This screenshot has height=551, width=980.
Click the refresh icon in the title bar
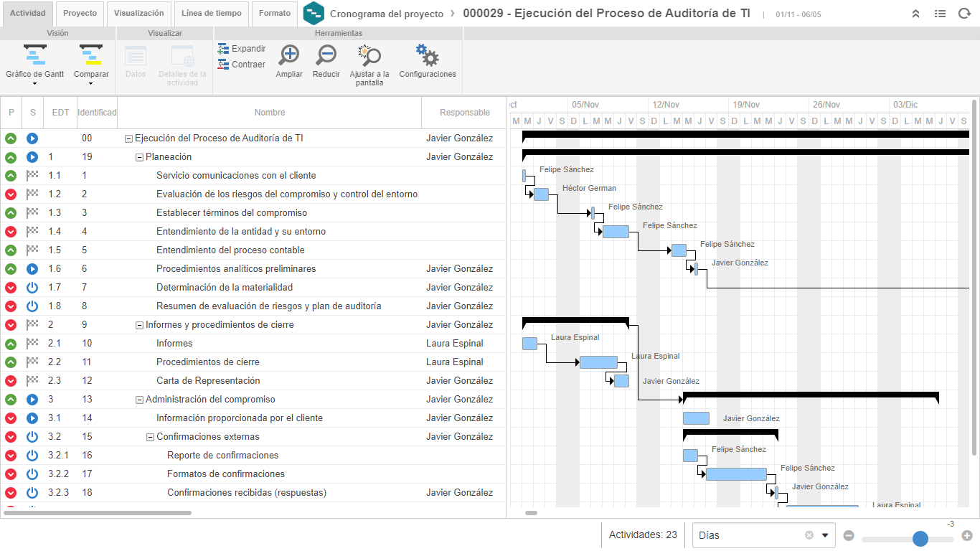(964, 14)
